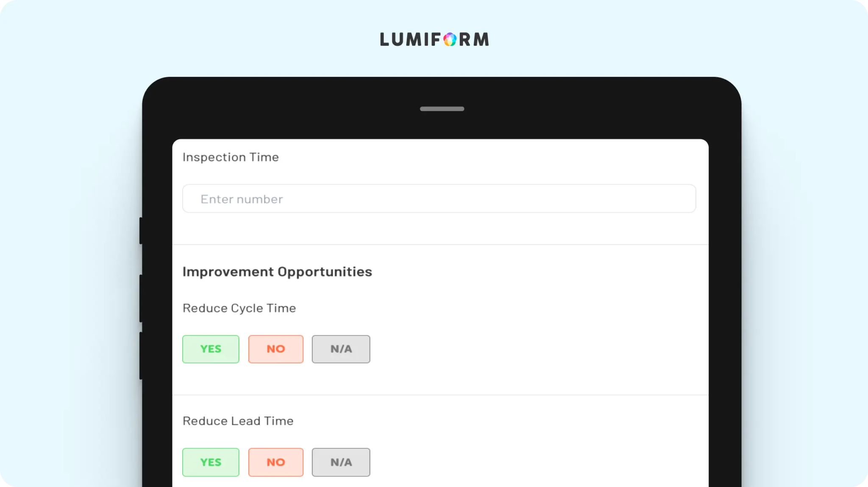
Task: Click the Improvement Opportunities section heading
Action: coord(277,272)
